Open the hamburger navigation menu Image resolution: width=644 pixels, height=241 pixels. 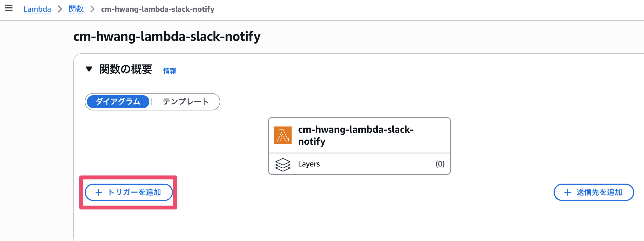point(9,8)
